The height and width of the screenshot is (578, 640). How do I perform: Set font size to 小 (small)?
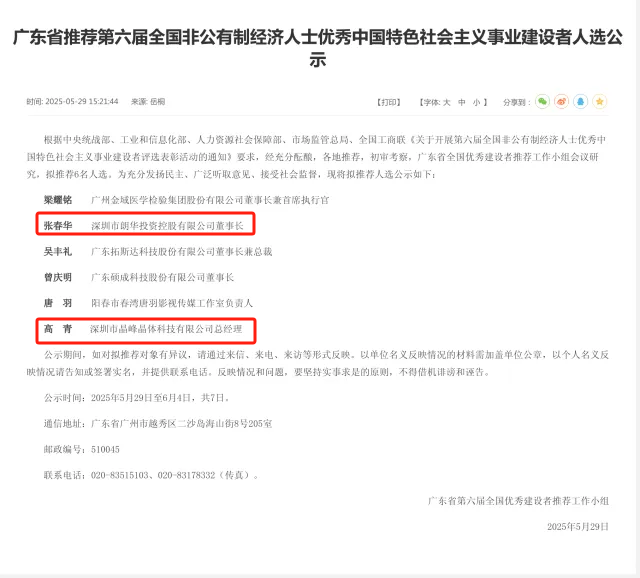pyautogui.click(x=476, y=102)
